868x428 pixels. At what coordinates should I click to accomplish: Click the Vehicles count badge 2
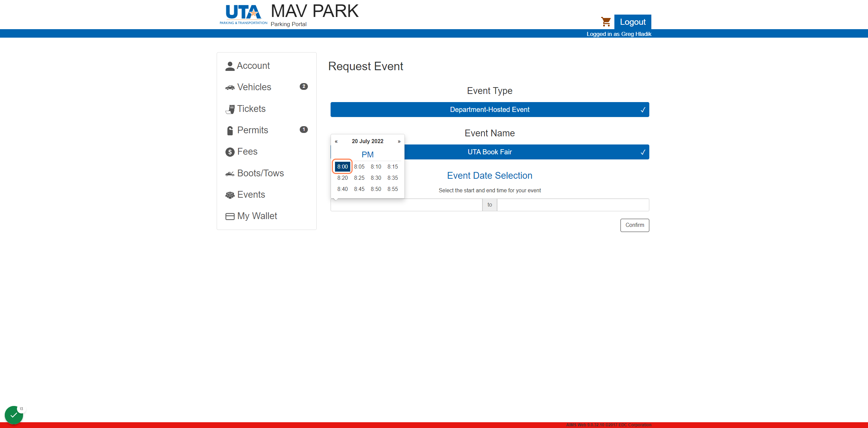pos(304,86)
